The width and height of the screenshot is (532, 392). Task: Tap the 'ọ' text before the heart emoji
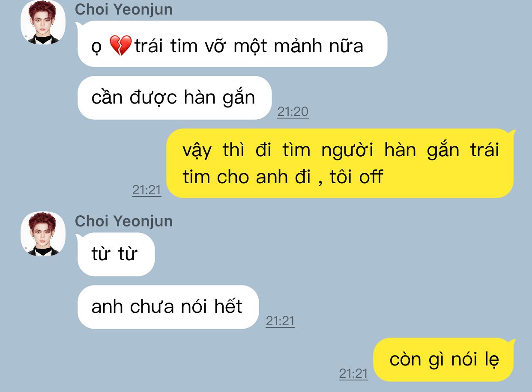point(97,47)
